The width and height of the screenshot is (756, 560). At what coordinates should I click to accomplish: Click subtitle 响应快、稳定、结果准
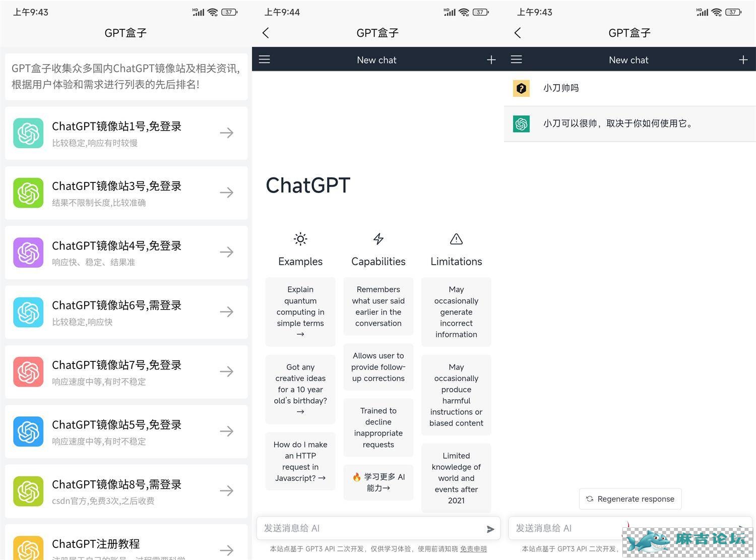94,262
